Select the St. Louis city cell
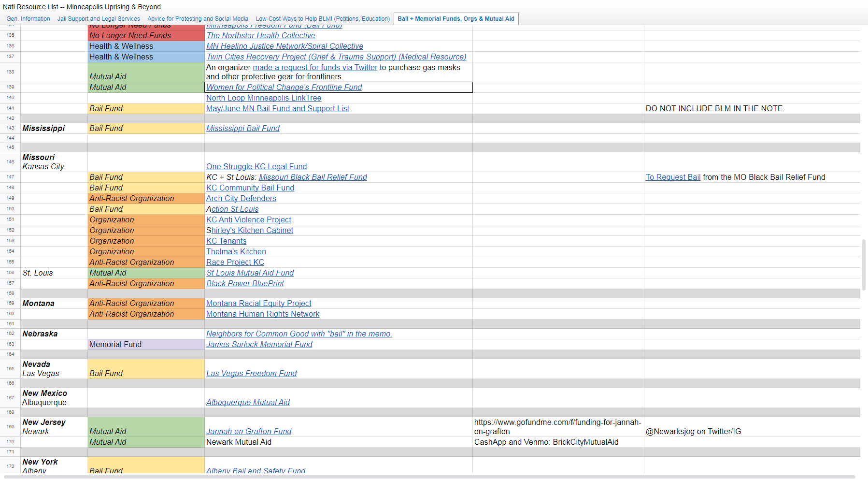The height and width of the screenshot is (481, 868). coord(54,273)
